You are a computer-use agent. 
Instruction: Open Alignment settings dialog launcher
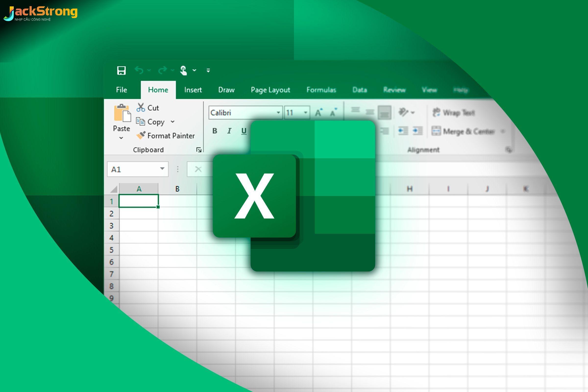pos(509,150)
